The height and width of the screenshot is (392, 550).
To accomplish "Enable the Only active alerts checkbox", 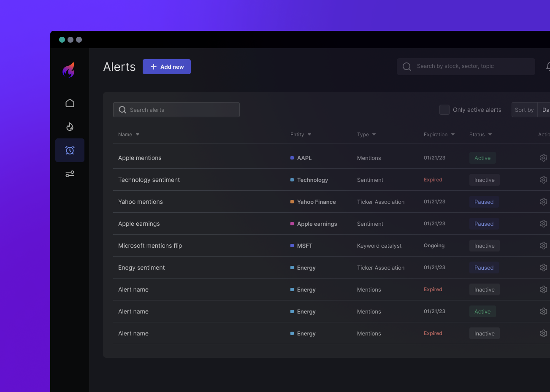I will coord(444,110).
